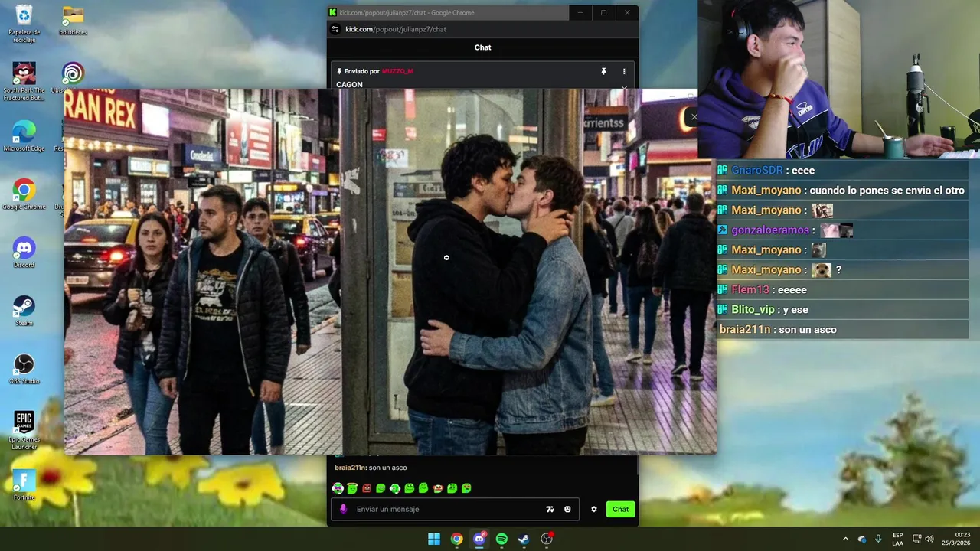Viewport: 980px width, 551px height.
Task: Open the emoji picker smiley icon
Action: point(567,509)
